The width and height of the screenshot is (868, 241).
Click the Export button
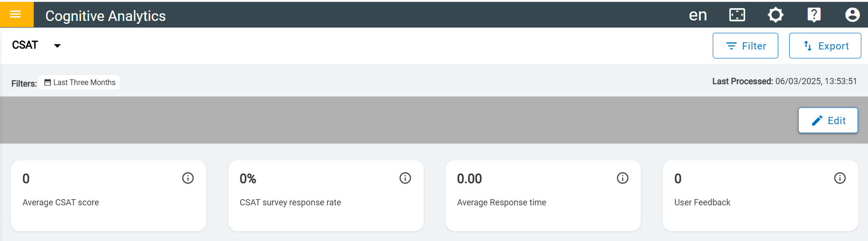point(825,46)
